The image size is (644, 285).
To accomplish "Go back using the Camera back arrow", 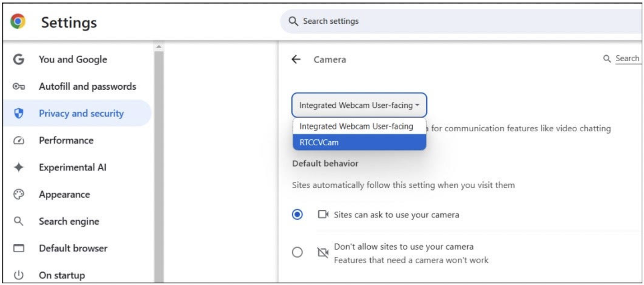I will tap(296, 59).
